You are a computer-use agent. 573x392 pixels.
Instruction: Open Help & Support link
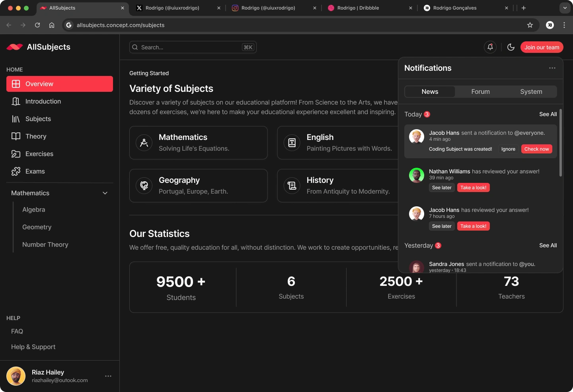coord(33,347)
